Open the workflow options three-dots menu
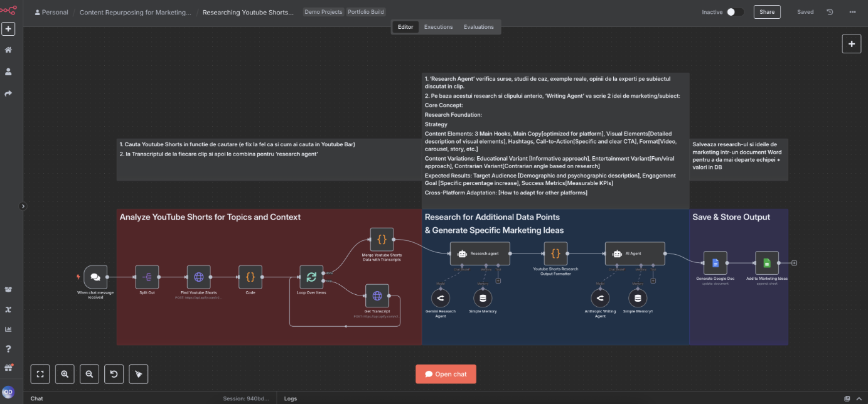Viewport: 868px width, 404px height. [x=852, y=12]
